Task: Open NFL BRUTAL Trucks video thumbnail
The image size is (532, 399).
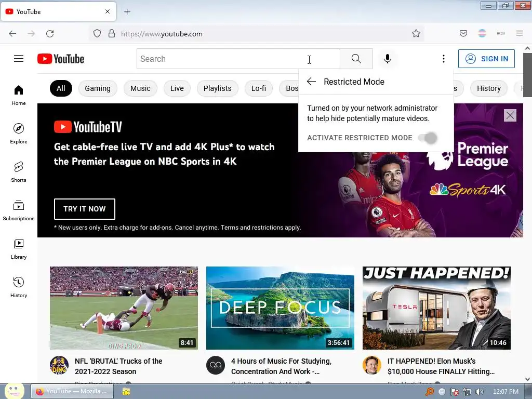Action: pos(124,308)
